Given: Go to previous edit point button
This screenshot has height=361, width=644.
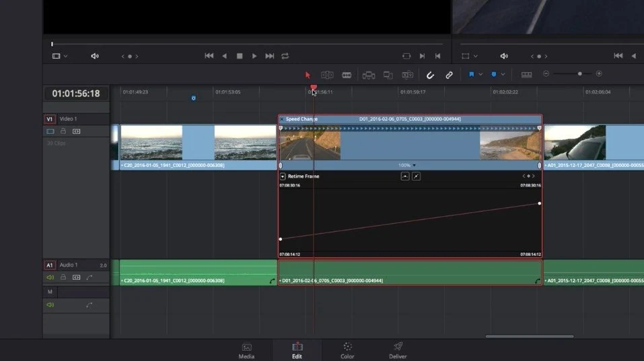Looking at the screenshot, I should point(437,56).
